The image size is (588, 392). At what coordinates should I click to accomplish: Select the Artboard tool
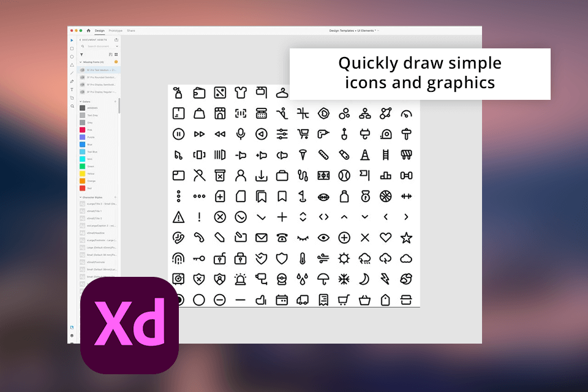click(x=72, y=98)
